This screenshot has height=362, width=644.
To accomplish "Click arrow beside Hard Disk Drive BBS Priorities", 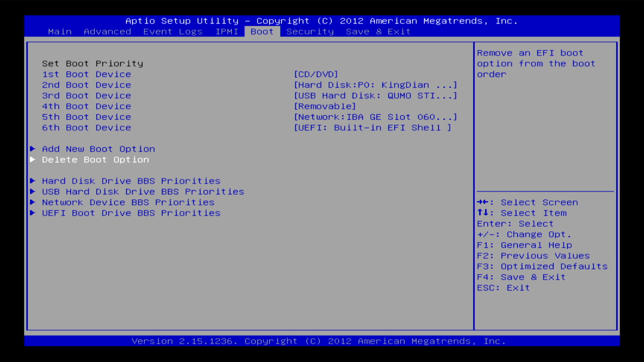I will point(33,181).
